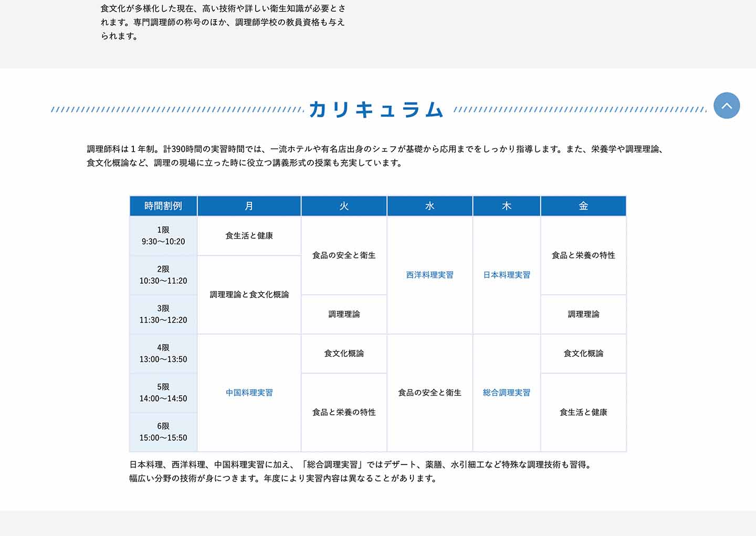Screen dimensions: 756x536
Task: Click the 金 column header
Action: click(583, 206)
